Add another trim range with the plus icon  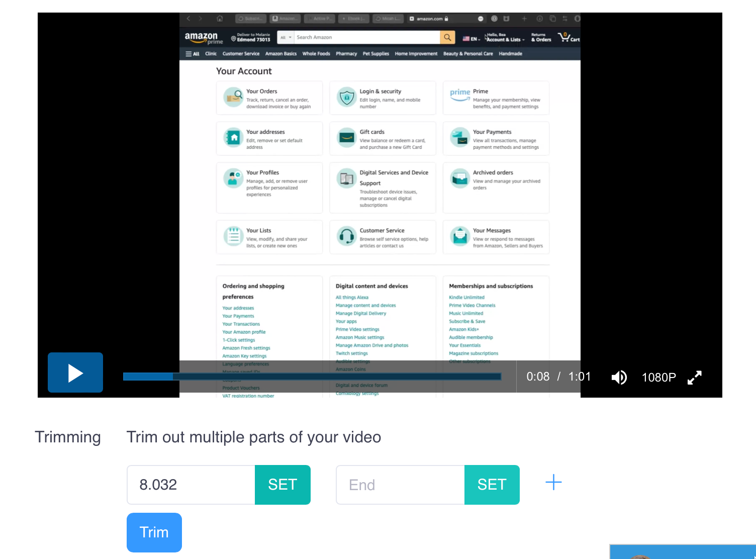pyautogui.click(x=553, y=483)
